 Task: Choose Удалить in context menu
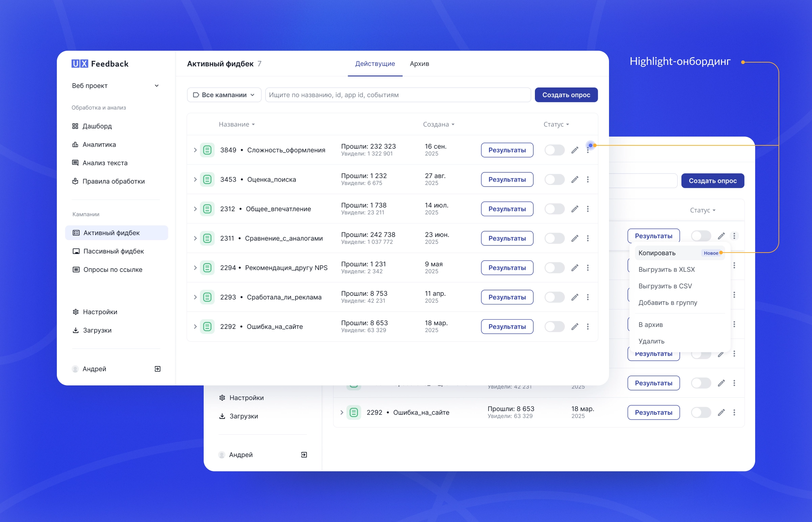[x=651, y=341]
